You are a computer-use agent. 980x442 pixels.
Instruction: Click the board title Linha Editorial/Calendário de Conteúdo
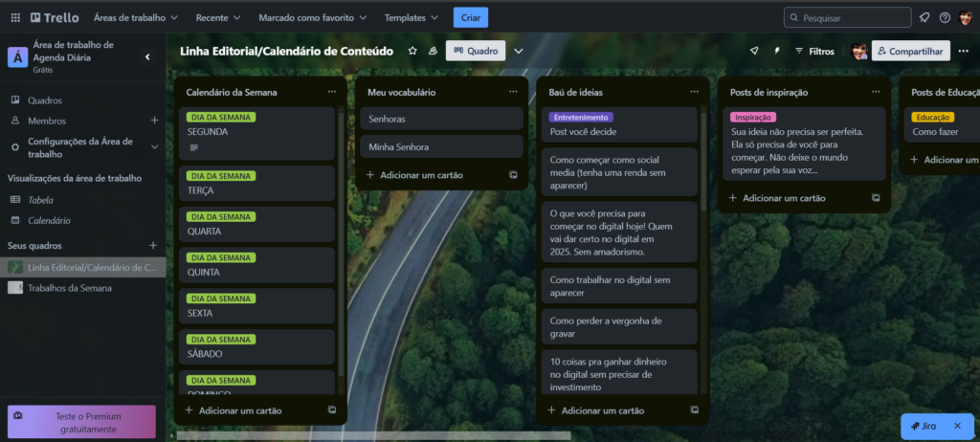point(287,52)
